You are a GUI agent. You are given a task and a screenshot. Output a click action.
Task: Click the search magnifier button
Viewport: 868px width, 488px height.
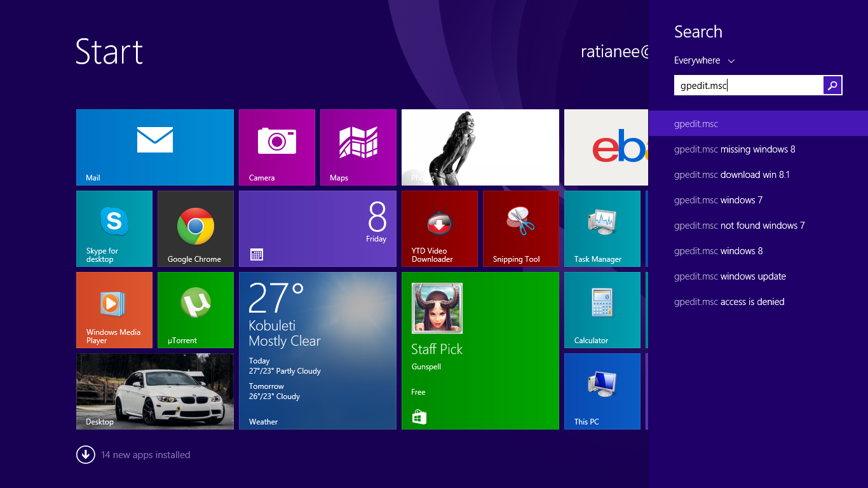coord(832,85)
